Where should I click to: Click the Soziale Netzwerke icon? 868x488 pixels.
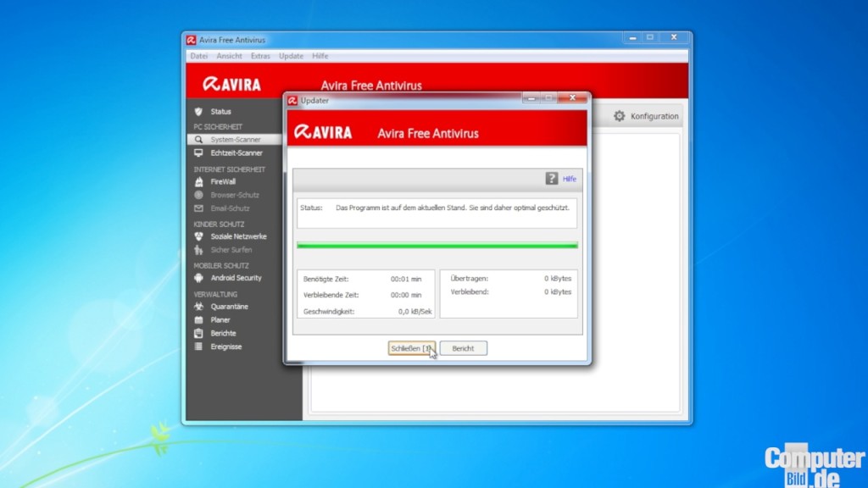tap(198, 236)
